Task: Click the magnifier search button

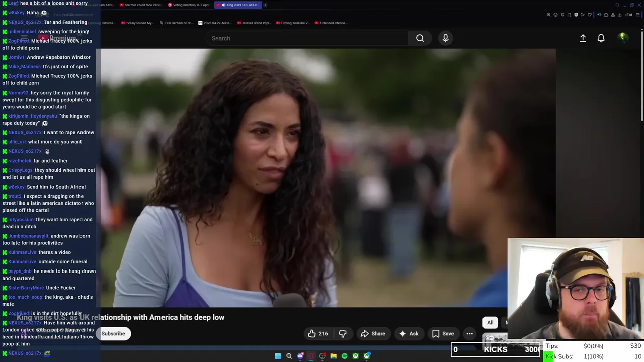Action: (x=420, y=38)
